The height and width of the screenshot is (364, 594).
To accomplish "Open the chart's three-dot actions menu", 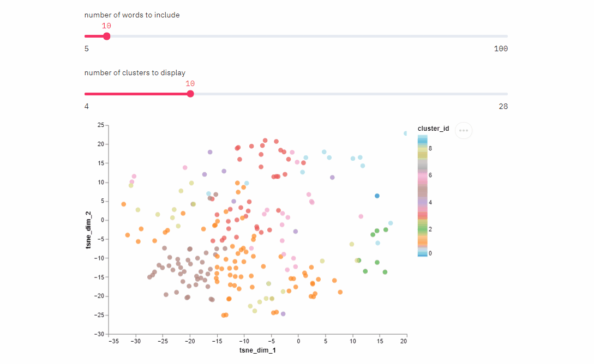I will (x=464, y=130).
